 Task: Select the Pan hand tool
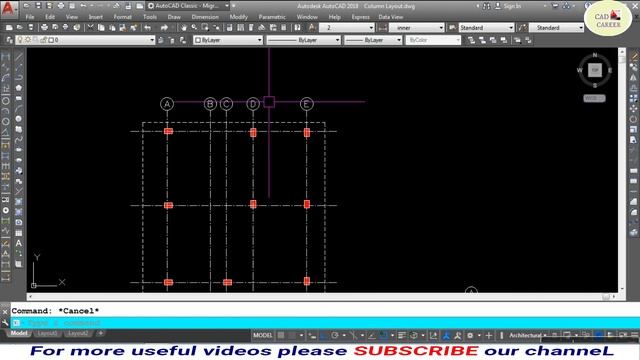click(x=184, y=28)
